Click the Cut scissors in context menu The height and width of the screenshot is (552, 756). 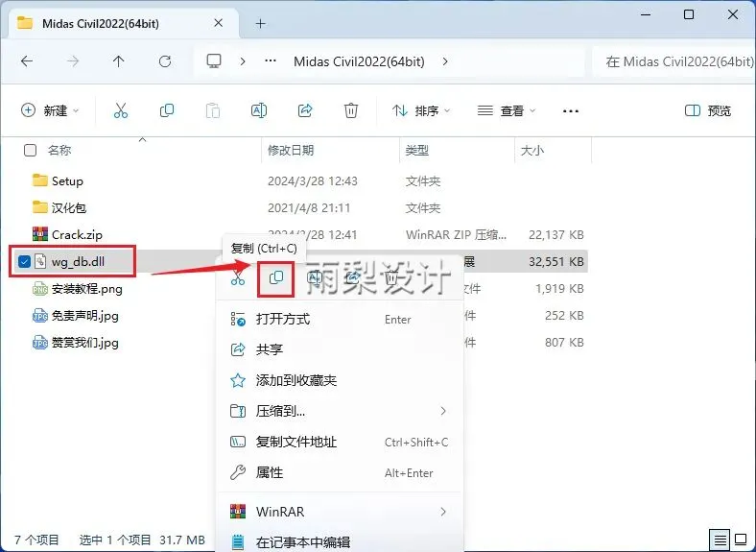click(x=237, y=278)
